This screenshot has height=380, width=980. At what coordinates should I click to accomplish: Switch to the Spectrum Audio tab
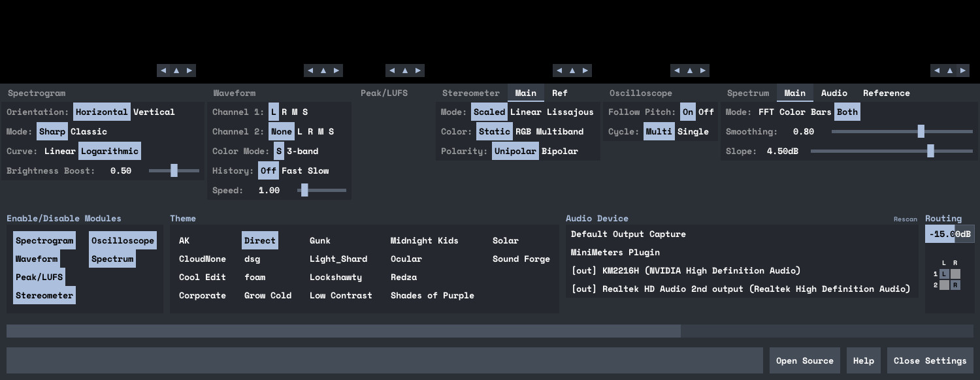pyautogui.click(x=834, y=93)
